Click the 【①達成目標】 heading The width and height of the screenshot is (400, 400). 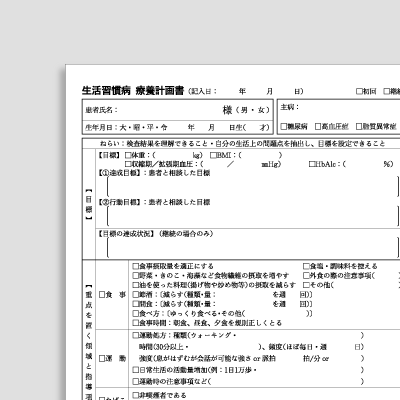coord(119,173)
